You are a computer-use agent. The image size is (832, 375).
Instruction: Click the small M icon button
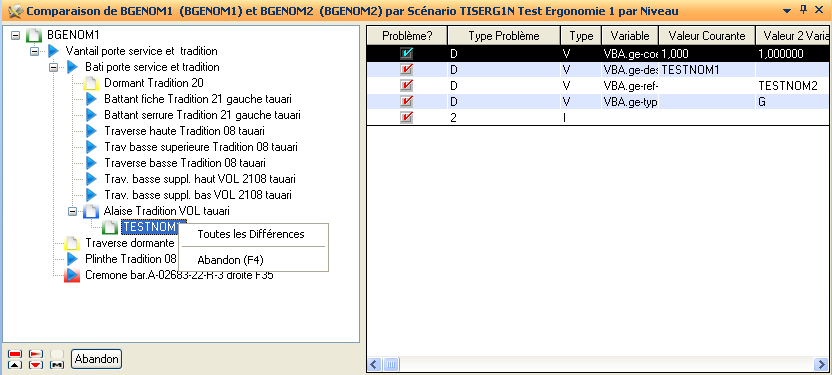57,364
